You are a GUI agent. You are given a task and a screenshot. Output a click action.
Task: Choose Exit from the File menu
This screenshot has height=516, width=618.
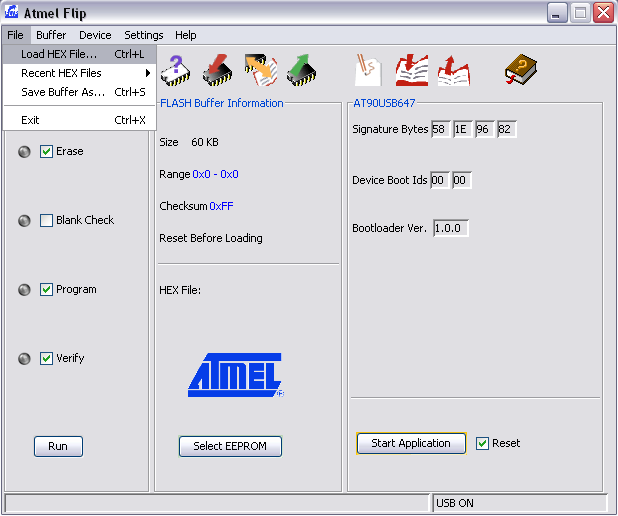tap(80, 120)
